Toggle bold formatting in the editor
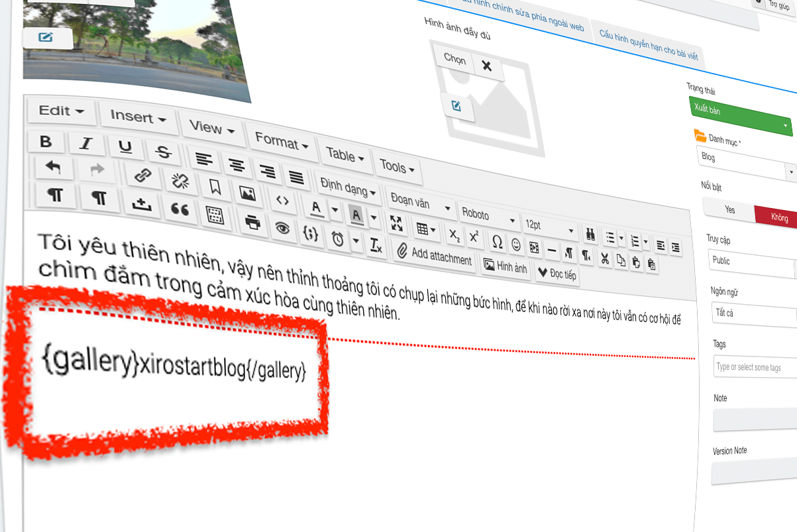Screen dimensions: 797x532 [x=46, y=140]
